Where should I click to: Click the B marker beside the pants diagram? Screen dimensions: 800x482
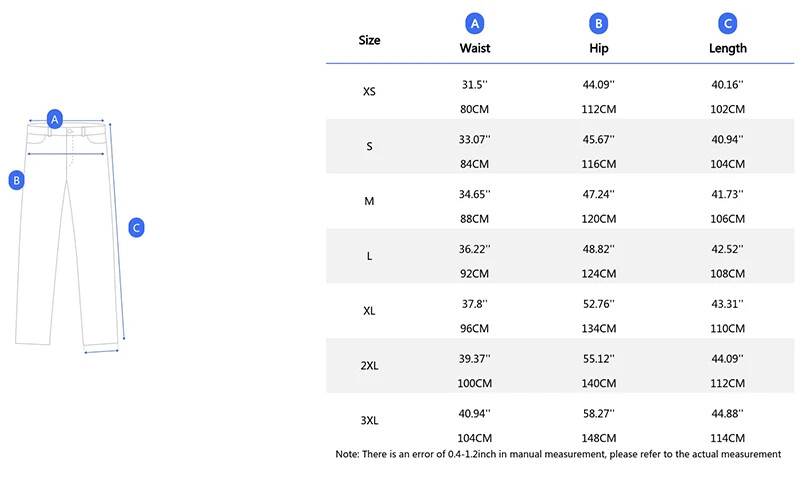click(x=16, y=180)
